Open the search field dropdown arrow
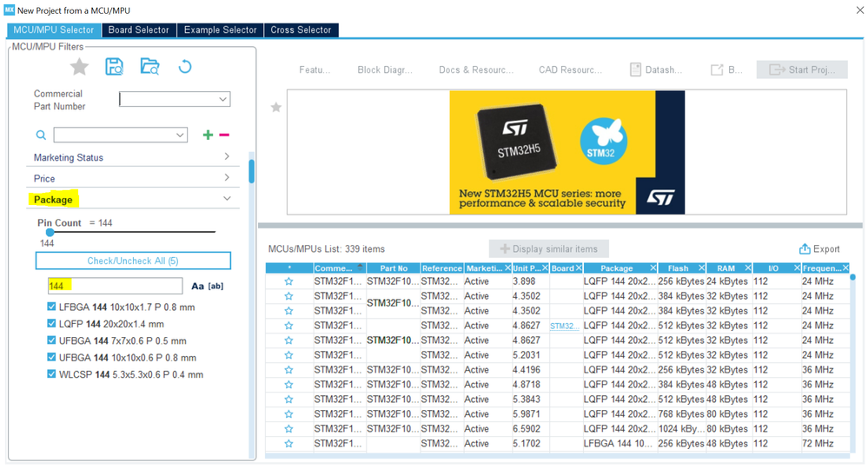868x469 pixels. (180, 135)
